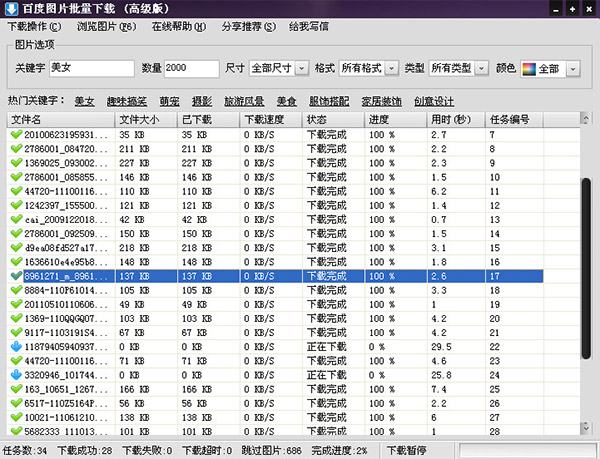Click green checkmark icon of task 9 row

16,163
